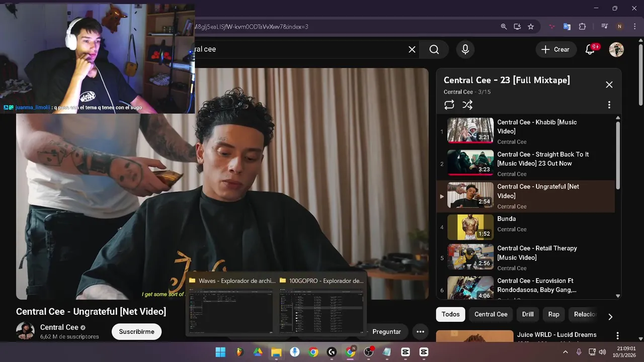This screenshot has height=362, width=644.
Task: Open File Explorer from taskbar
Action: tap(276, 352)
